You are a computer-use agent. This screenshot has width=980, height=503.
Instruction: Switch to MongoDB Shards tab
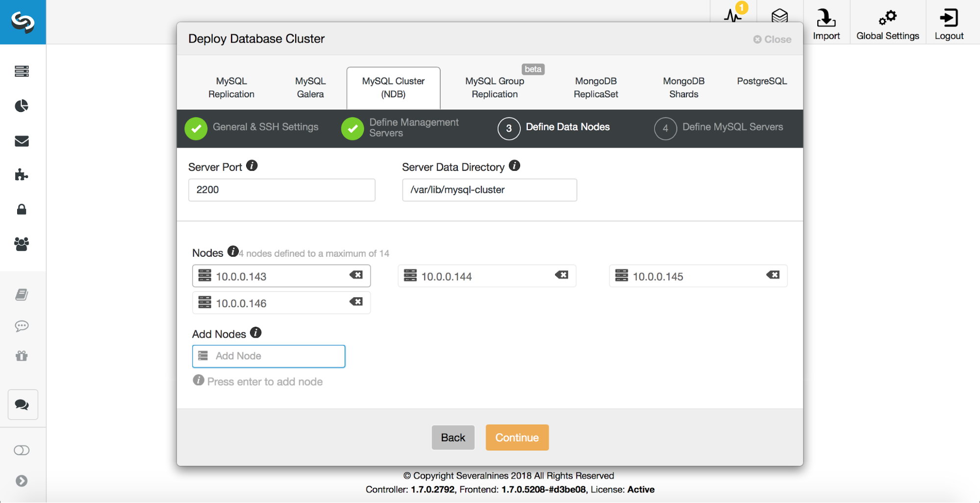(683, 87)
